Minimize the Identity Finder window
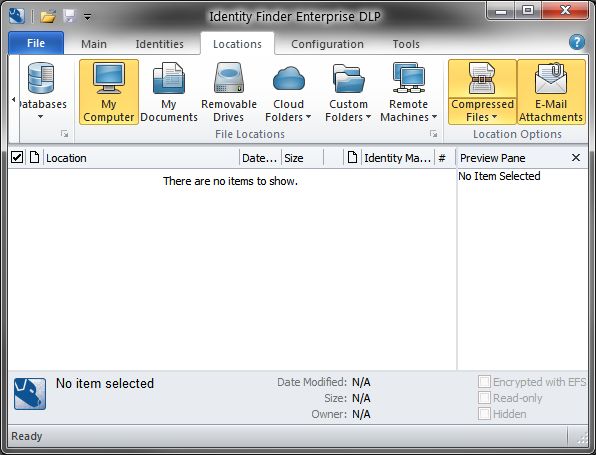 coord(501,11)
